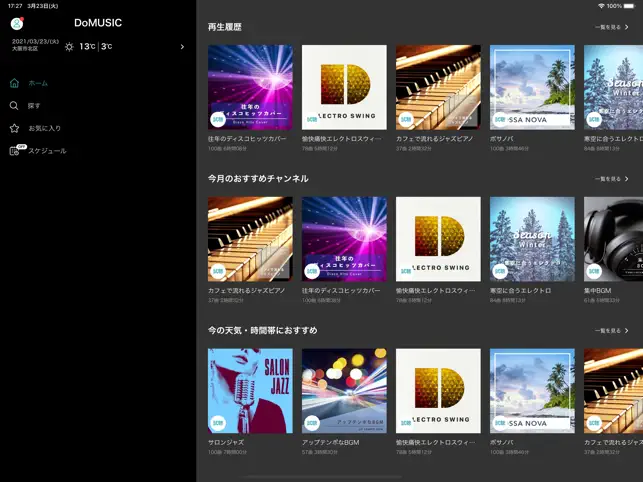The width and height of the screenshot is (643, 482).
Task: Click 一覧を見る link for 再生履歴
Action: point(608,27)
